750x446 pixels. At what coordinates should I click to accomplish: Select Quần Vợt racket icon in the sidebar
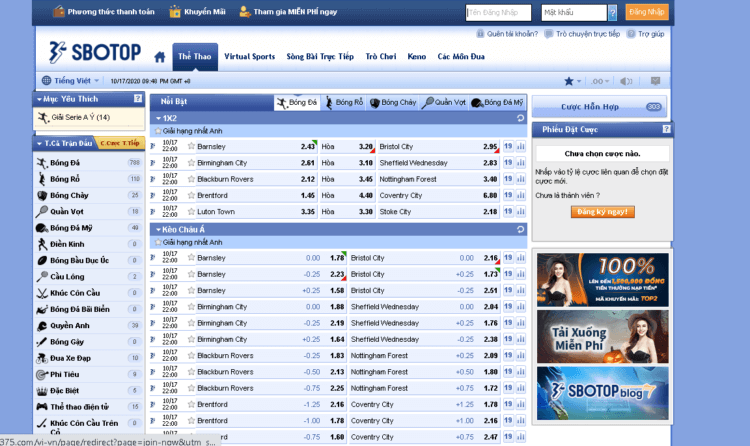pyautogui.click(x=42, y=211)
